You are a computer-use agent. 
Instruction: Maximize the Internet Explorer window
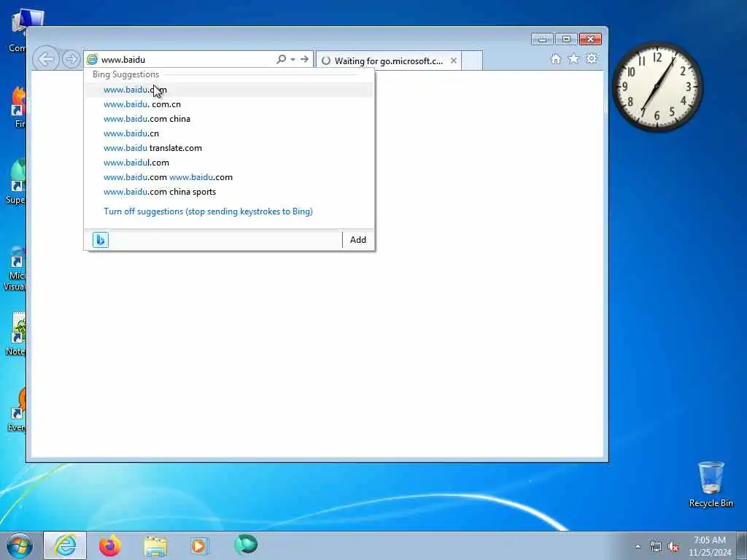pos(566,39)
